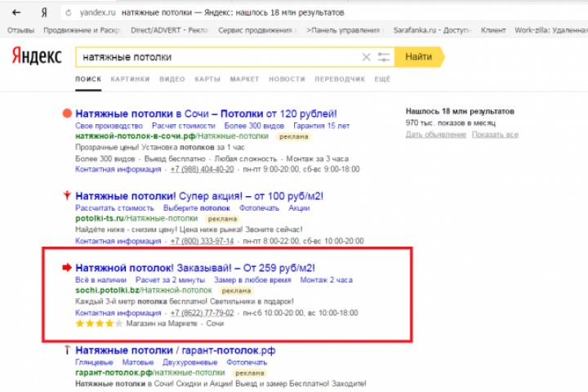Click the Более 300 видов sitelink

(x=254, y=126)
